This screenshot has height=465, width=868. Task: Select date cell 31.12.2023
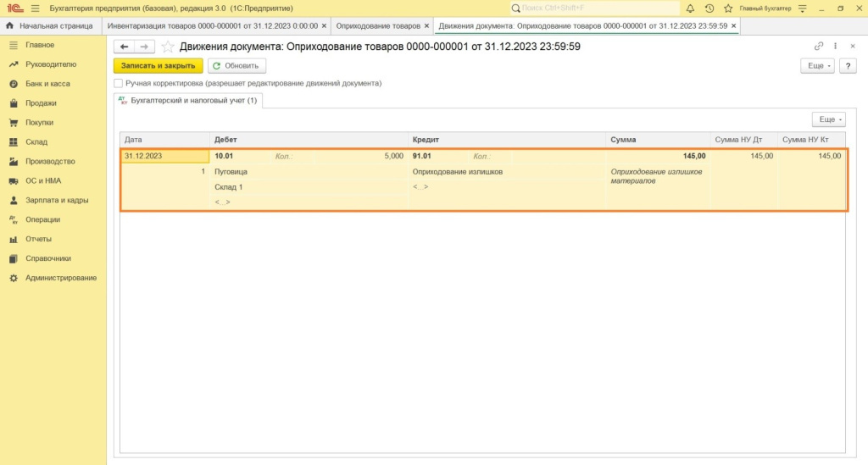(x=165, y=157)
